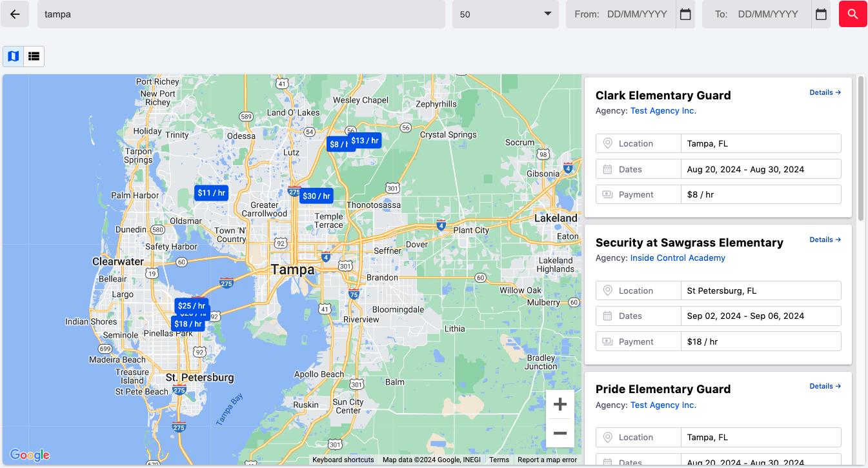This screenshot has width=868, height=468.
Task: Open the radius dropdown showing 50
Action: point(505,14)
